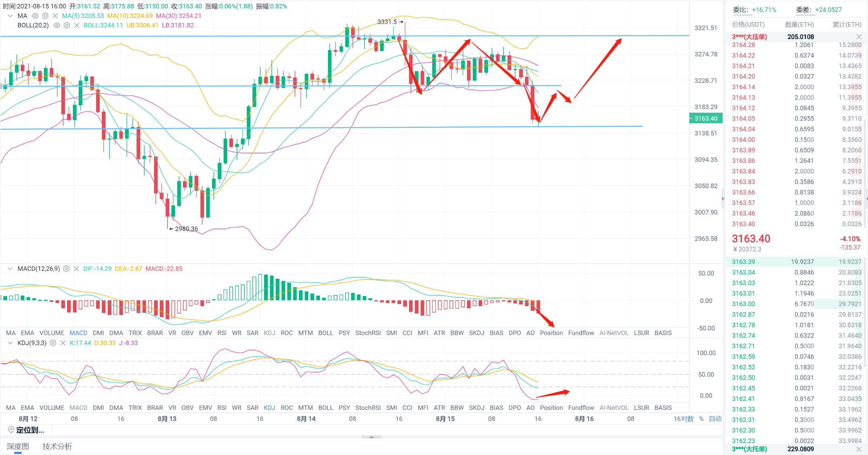This screenshot has height=455, width=868.
Task: Remove the MA indicator with X
Action: (55, 16)
